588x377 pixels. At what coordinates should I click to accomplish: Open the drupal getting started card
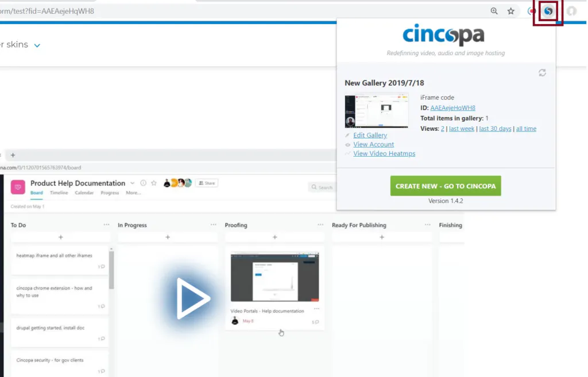[x=60, y=332]
